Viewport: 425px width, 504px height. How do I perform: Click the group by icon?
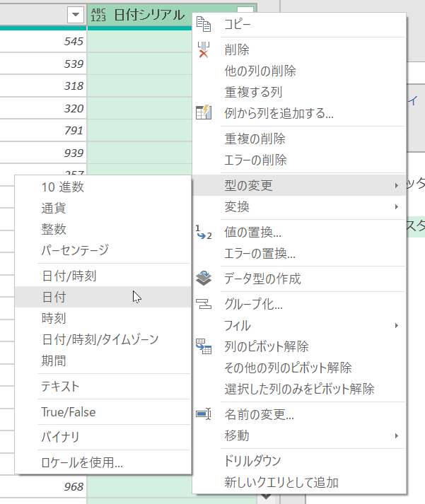click(x=204, y=305)
